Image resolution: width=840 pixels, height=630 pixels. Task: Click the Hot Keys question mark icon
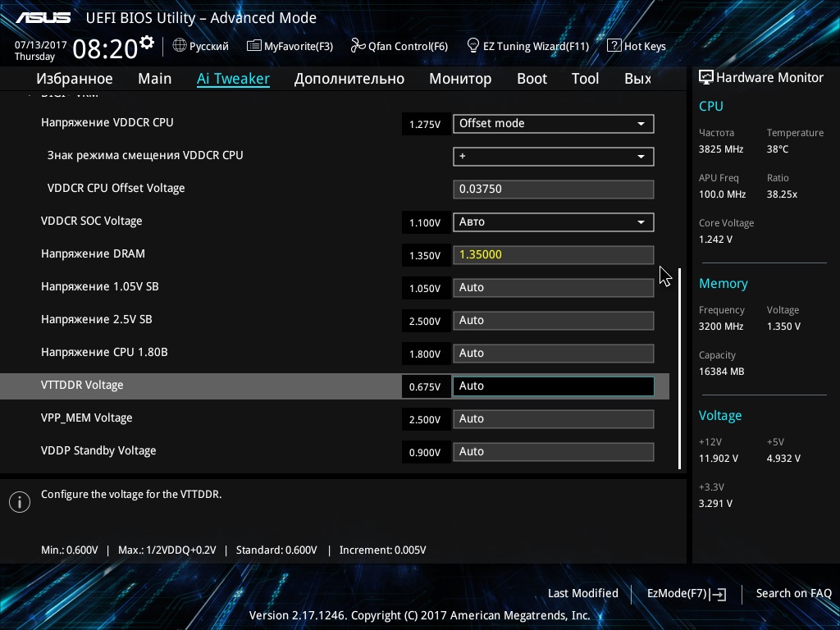click(x=614, y=46)
